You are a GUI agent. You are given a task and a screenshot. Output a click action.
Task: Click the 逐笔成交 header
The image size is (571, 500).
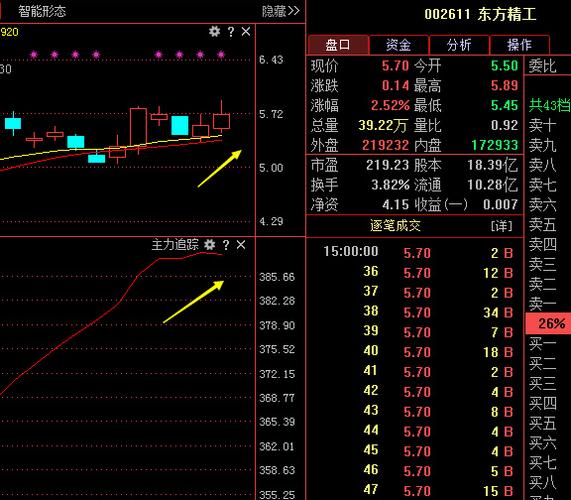pyautogui.click(x=395, y=226)
